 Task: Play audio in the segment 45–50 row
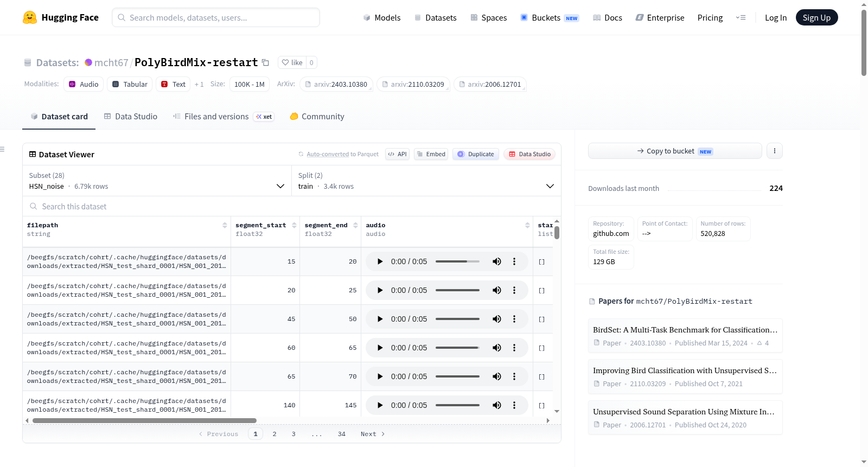[380, 319]
